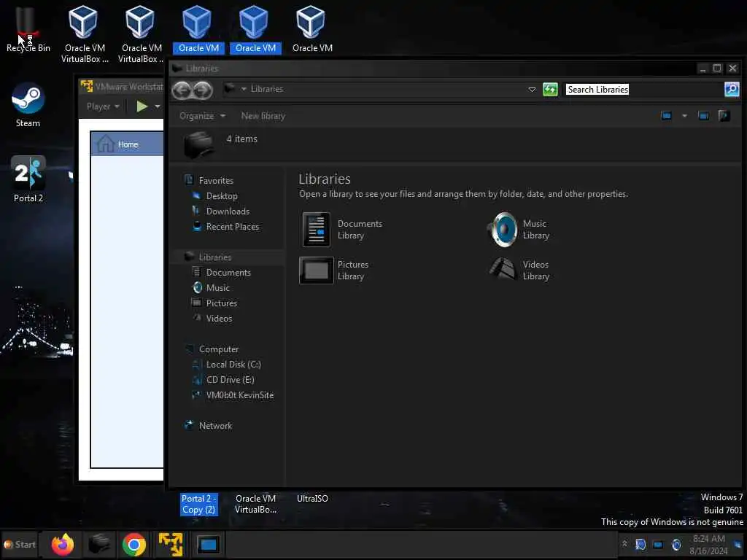Open the Steam desktop shortcut
747x560 pixels.
click(x=28, y=105)
